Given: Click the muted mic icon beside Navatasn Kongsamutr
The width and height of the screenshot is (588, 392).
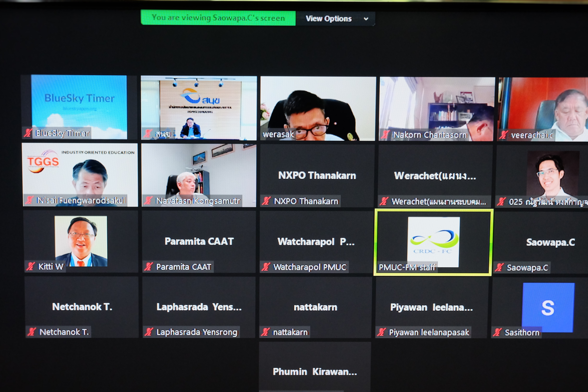Looking at the screenshot, I should pyautogui.click(x=148, y=200).
